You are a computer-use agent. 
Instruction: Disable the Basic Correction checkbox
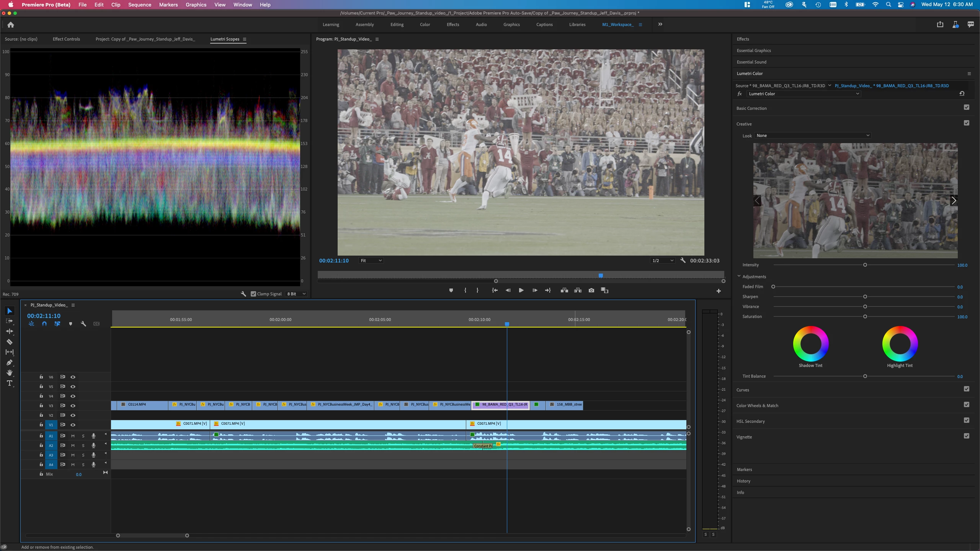966,108
